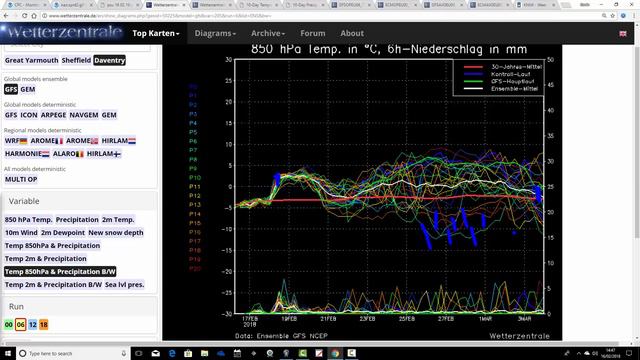Expand the Archive menu

click(x=268, y=33)
